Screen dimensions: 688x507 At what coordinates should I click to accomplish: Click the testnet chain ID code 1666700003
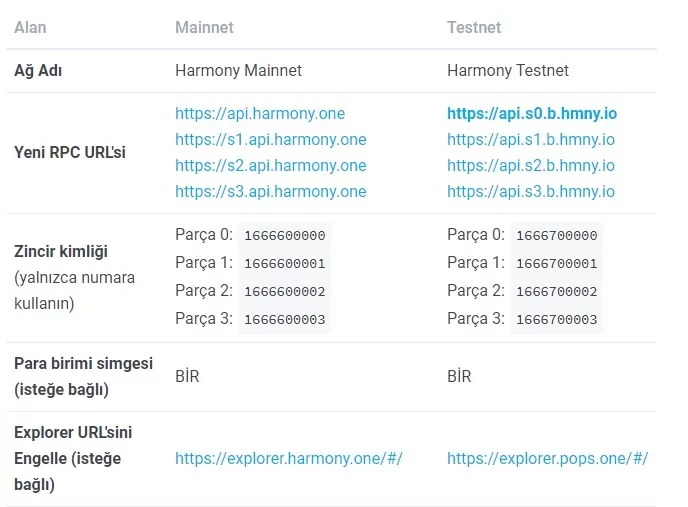point(556,320)
